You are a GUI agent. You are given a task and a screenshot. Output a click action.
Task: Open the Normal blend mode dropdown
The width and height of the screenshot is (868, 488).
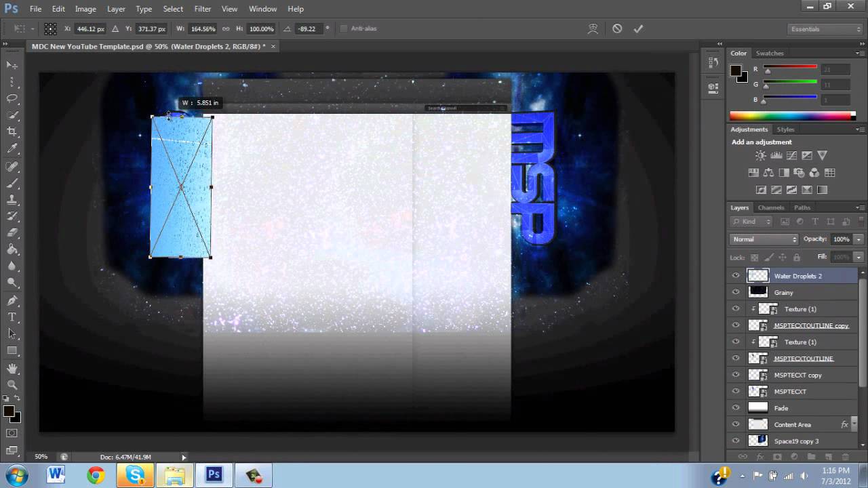(764, 239)
